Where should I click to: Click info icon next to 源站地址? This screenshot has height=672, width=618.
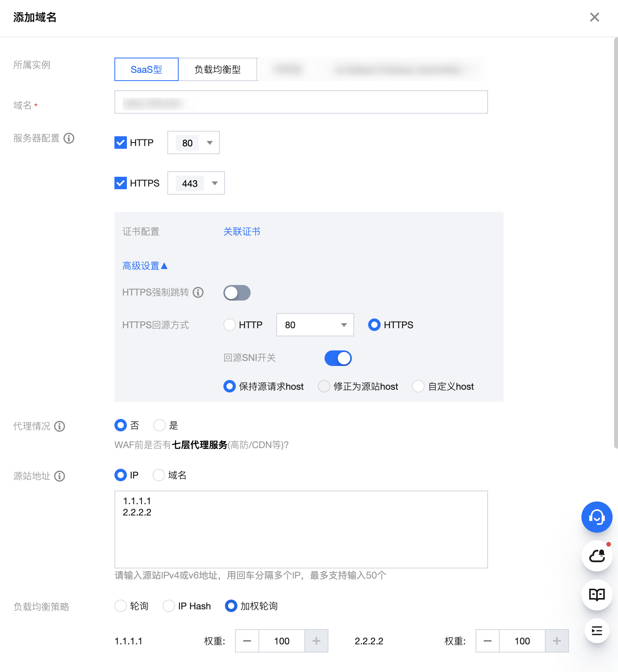click(x=60, y=476)
